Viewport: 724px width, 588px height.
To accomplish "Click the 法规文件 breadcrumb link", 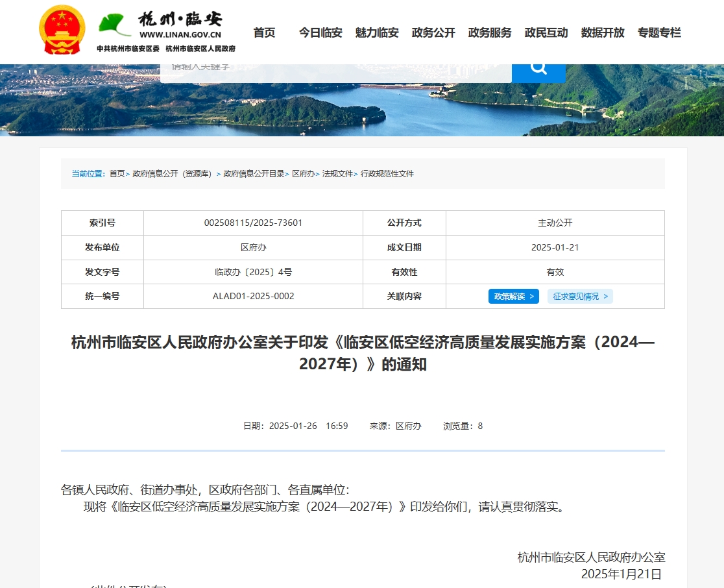I will [337, 174].
